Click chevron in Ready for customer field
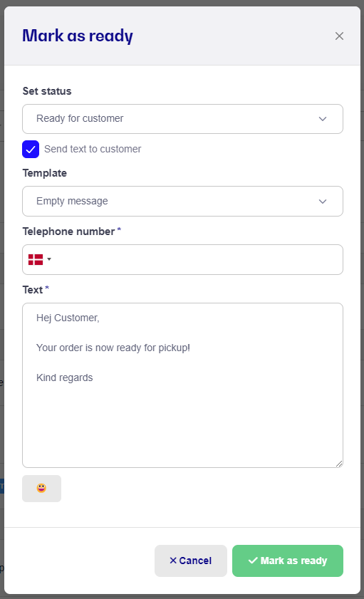Screen dimensions: 364x599 (323, 119)
